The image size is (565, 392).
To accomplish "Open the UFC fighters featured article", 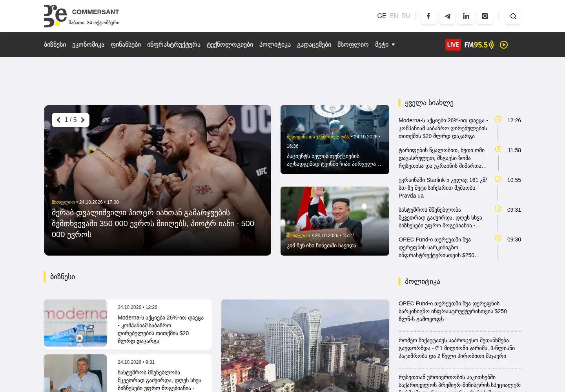I will coord(157,180).
